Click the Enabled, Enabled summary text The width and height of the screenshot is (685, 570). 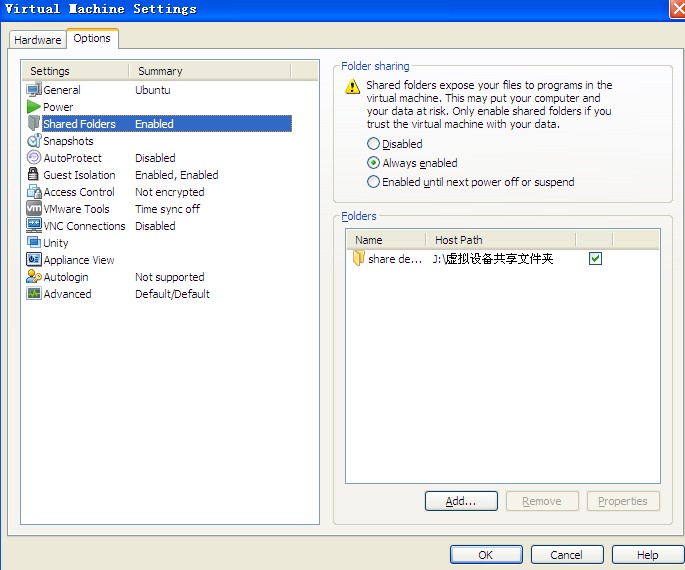pyautogui.click(x=177, y=175)
